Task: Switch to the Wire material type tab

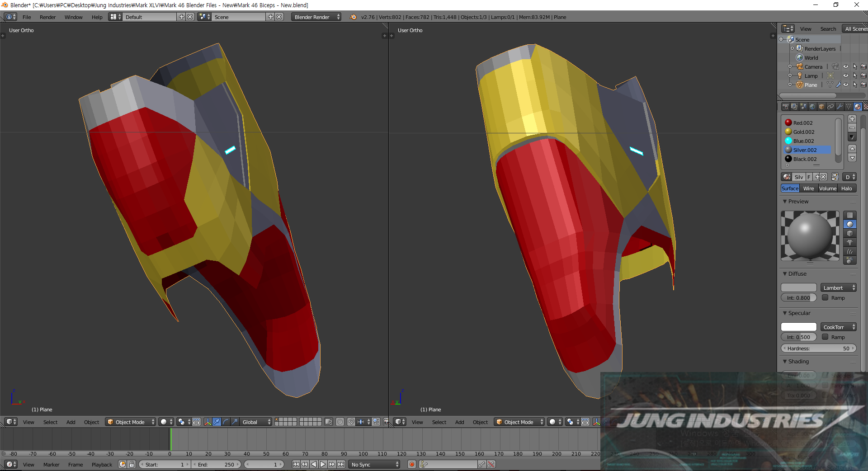Action: pyautogui.click(x=808, y=188)
